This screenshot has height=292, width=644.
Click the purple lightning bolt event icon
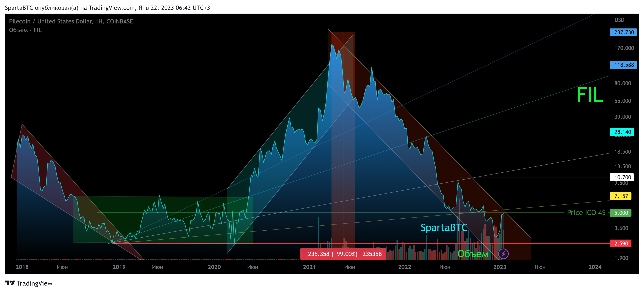coord(503,254)
